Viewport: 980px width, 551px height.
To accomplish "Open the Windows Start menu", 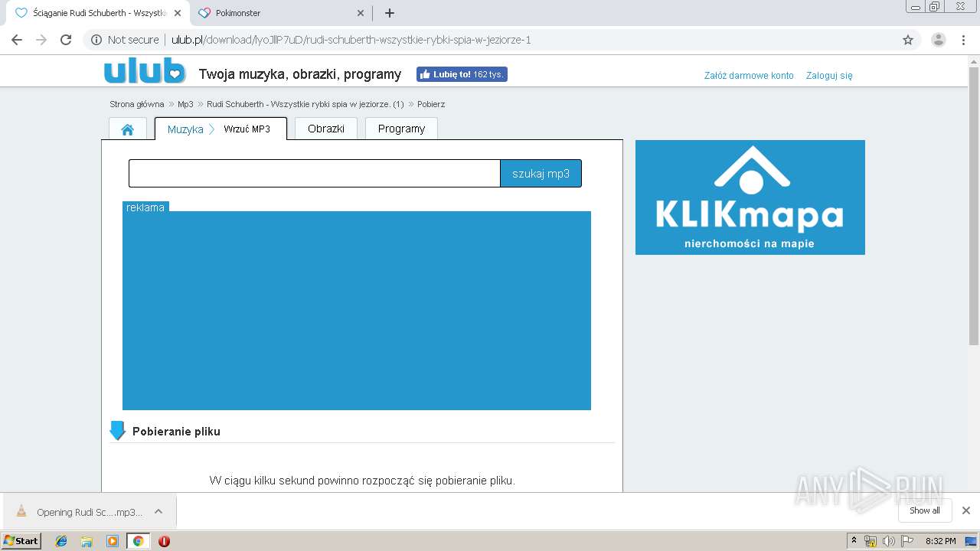I will click(21, 541).
